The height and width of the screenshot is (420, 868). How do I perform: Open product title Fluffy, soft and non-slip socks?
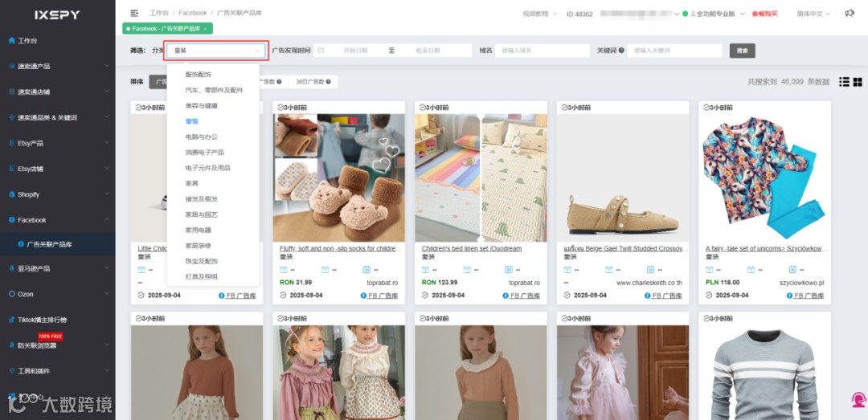[x=339, y=248]
